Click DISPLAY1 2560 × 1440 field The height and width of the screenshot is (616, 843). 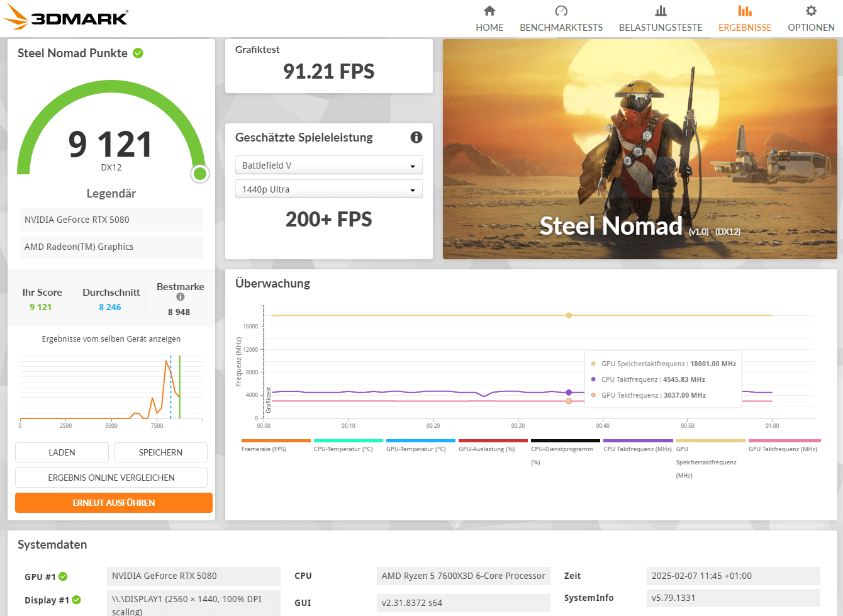coord(194,603)
